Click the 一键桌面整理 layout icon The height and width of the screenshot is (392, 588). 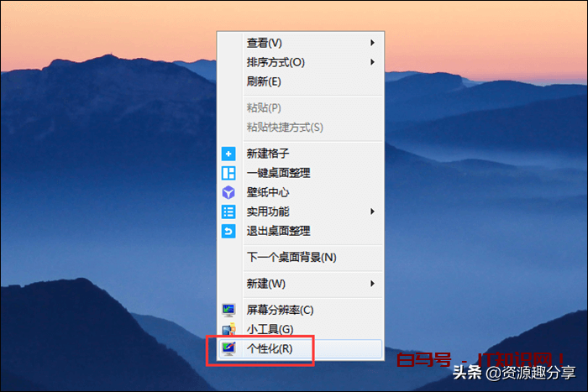(228, 173)
